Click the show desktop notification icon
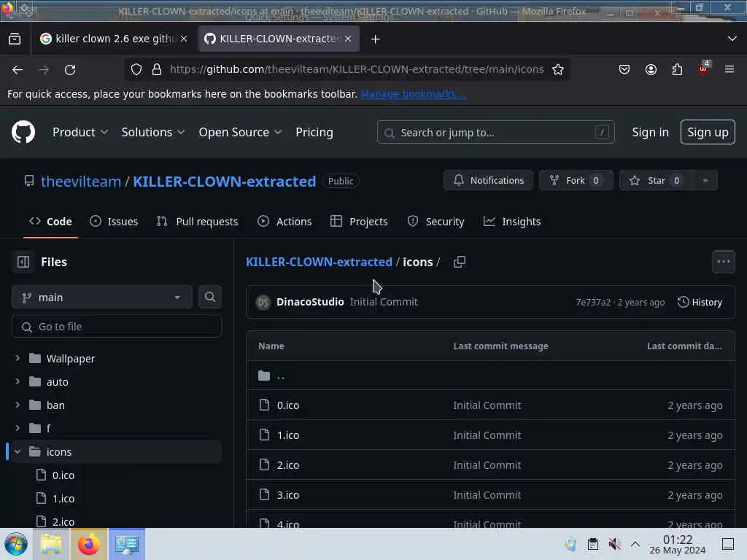 click(x=728, y=544)
